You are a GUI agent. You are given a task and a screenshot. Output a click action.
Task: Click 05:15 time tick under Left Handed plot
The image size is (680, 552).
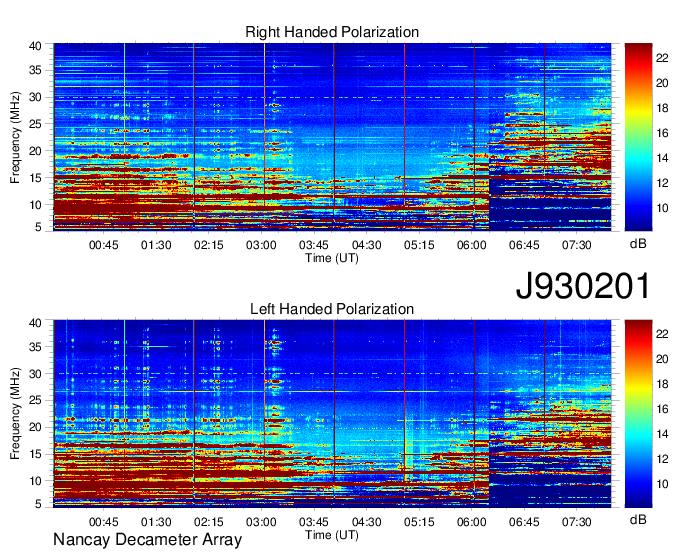click(419, 522)
